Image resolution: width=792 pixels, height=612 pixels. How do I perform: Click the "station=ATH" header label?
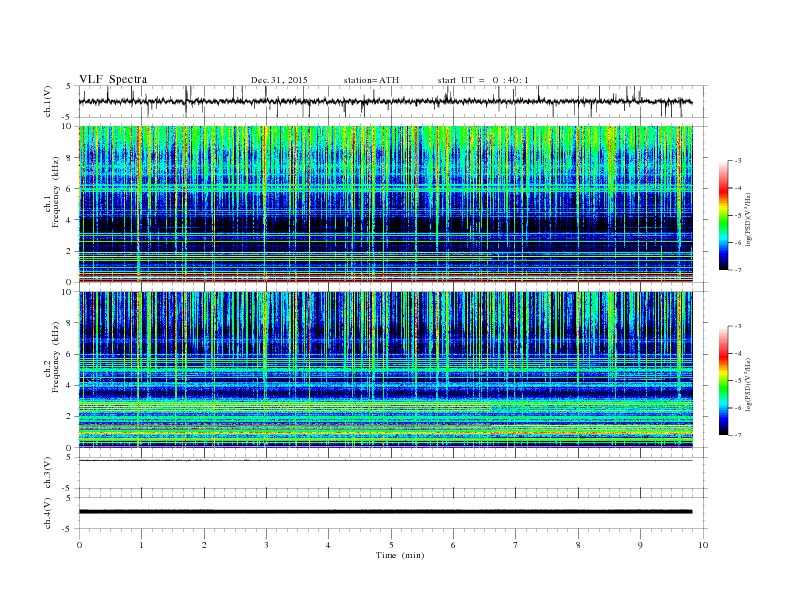(x=371, y=80)
